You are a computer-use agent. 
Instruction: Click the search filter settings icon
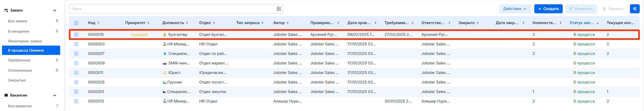[279, 9]
